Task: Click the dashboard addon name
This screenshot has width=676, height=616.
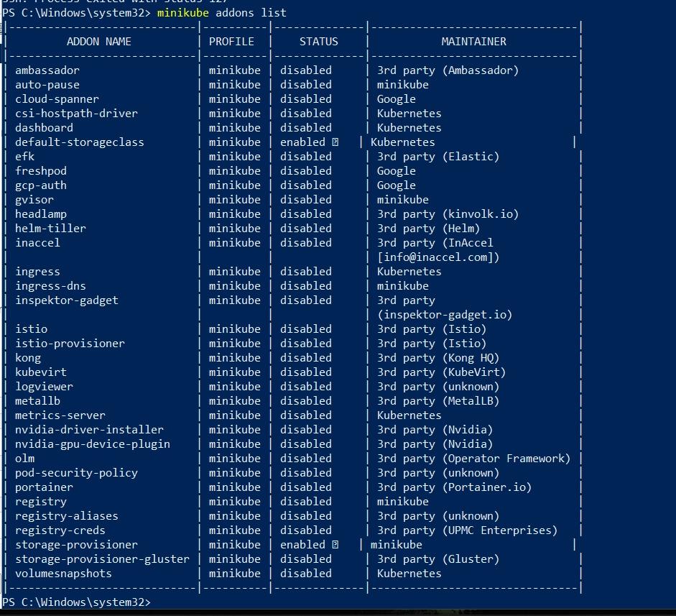Action: point(44,128)
